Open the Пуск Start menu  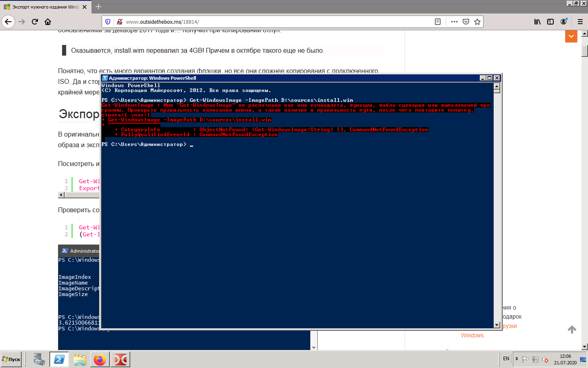point(11,359)
